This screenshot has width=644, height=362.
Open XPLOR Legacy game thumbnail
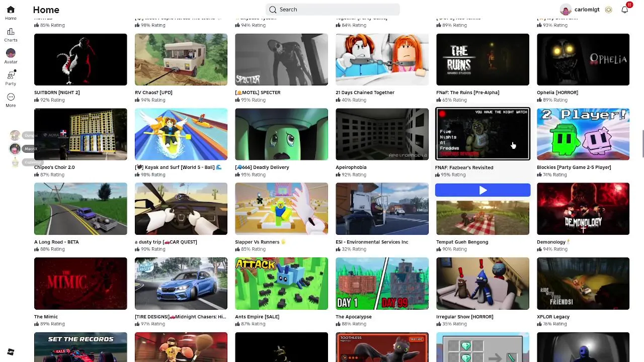click(583, 284)
